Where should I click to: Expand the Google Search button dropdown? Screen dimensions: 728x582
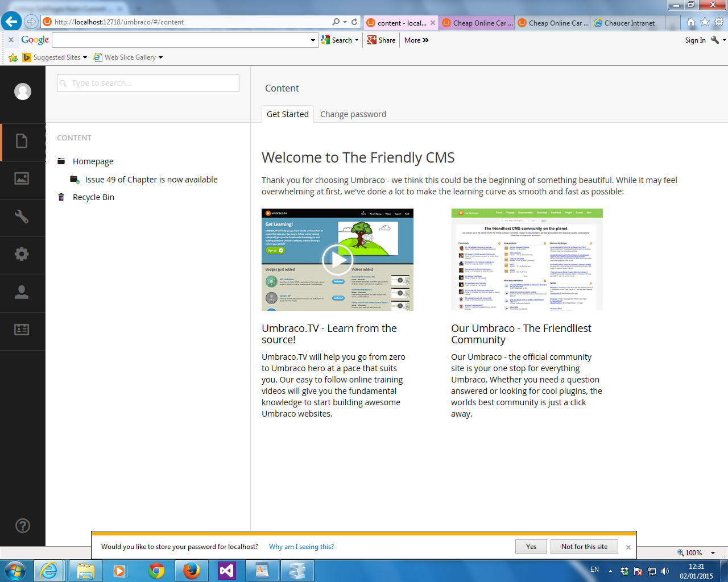click(x=357, y=40)
